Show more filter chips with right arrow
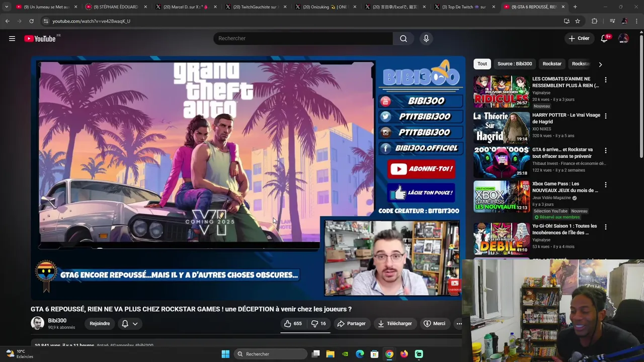The height and width of the screenshot is (362, 644). [600, 64]
